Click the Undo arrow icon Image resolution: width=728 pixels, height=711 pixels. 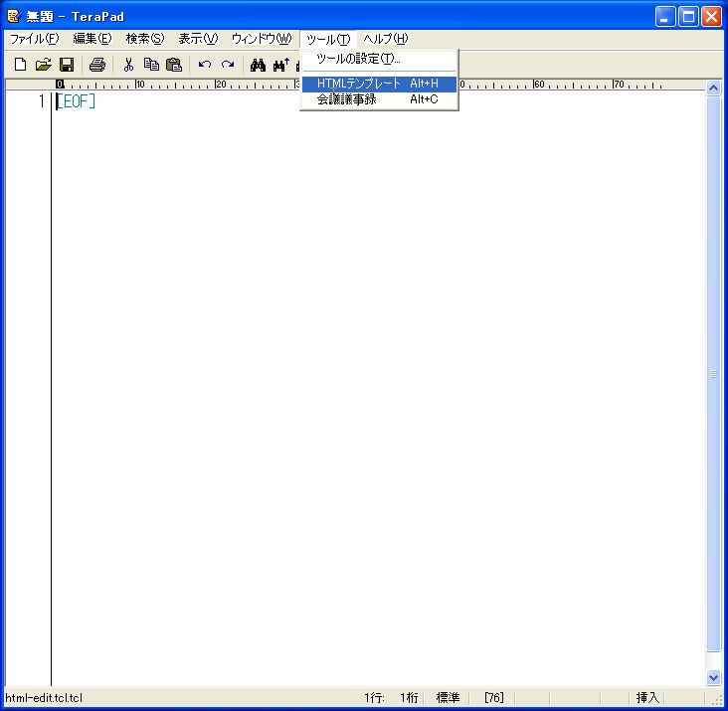coord(204,64)
